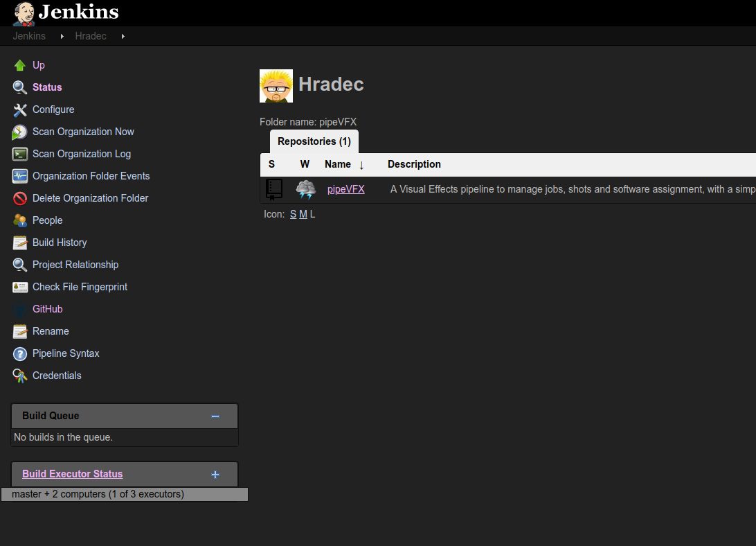Open Pipeline Syntax reference

pyautogui.click(x=66, y=354)
